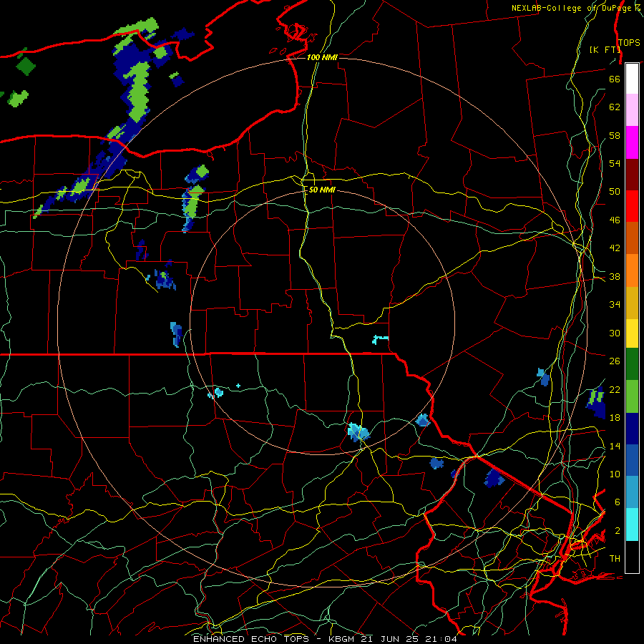Screen dimensions: 644x644
Task: Click the ENHANCED ECHO TOPS caption text
Action: point(251,639)
